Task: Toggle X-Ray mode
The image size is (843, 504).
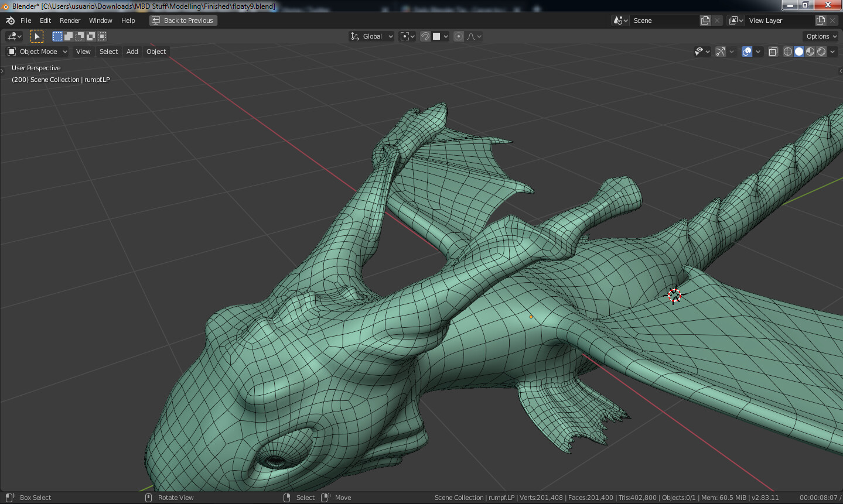Action: pos(773,52)
